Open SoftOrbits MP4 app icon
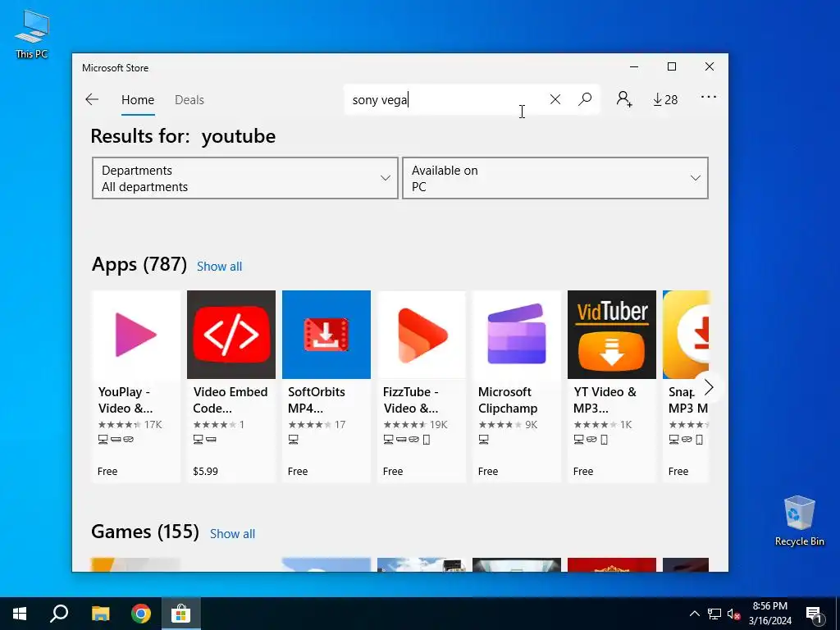The height and width of the screenshot is (630, 840). point(326,335)
